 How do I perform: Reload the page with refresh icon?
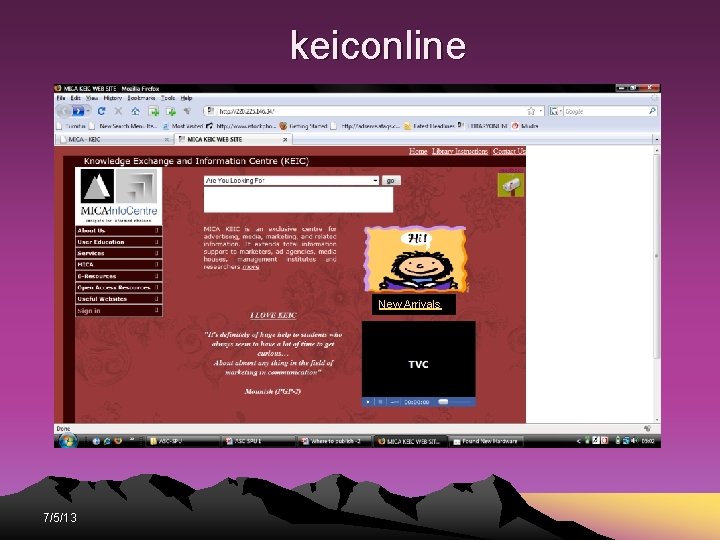pos(101,111)
